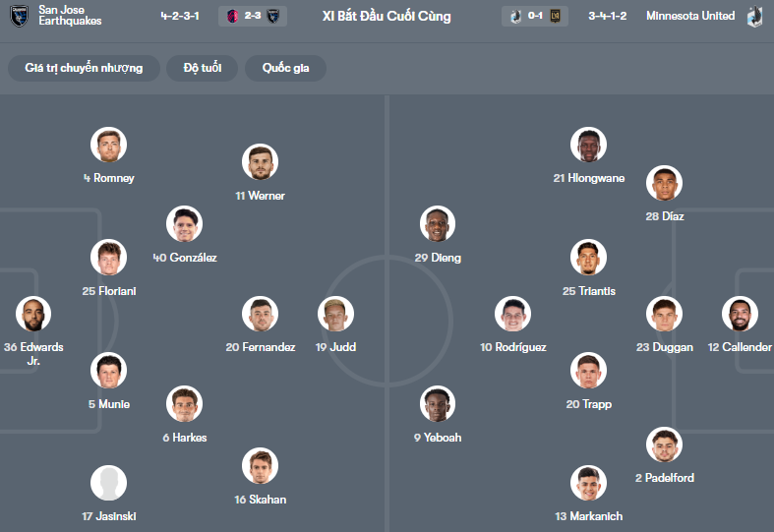Select Markanich's player photo
The image size is (774, 532).
point(588,483)
